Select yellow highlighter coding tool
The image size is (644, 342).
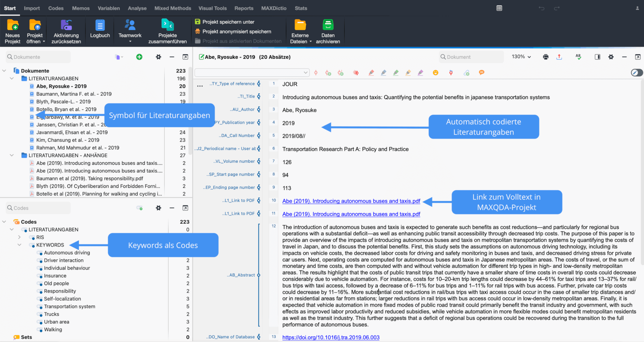[408, 73]
